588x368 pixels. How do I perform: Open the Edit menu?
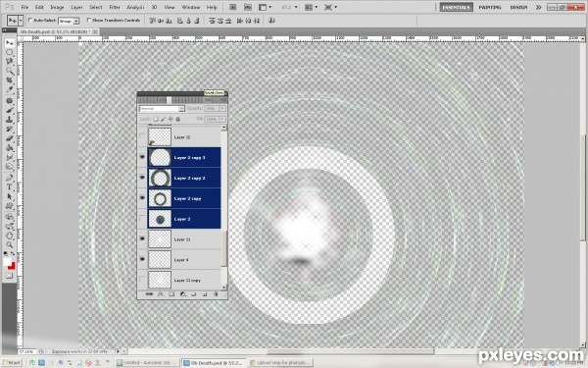[x=39, y=7]
